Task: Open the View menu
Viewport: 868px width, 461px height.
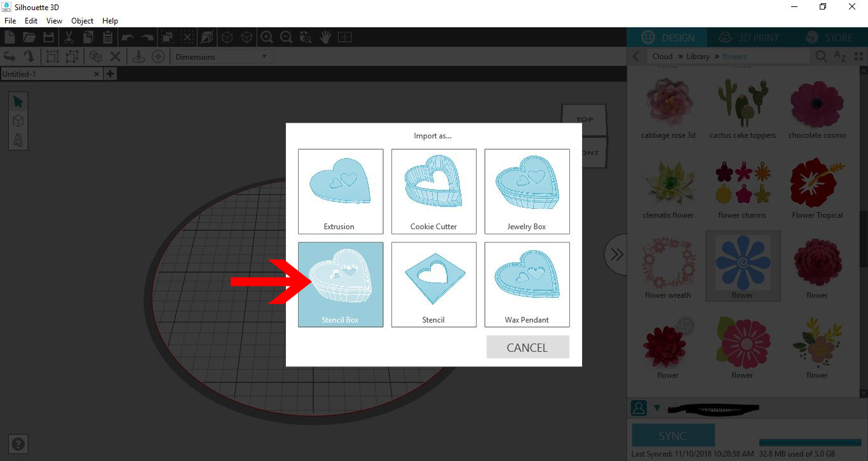Action: click(54, 21)
